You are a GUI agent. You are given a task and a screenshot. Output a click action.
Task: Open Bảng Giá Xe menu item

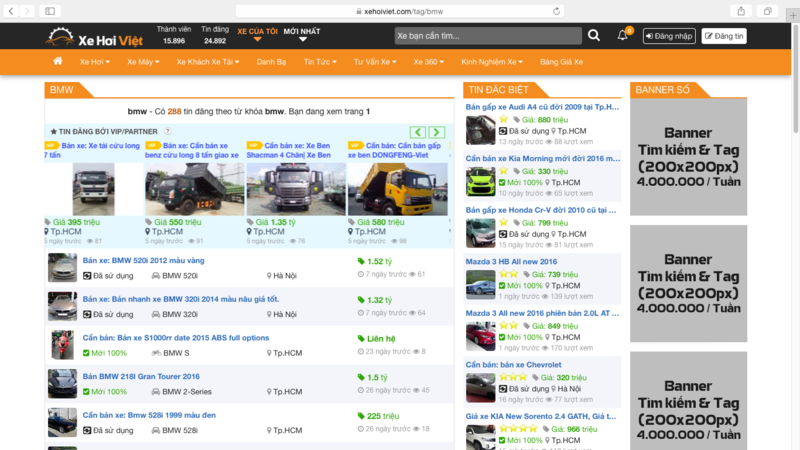[561, 62]
